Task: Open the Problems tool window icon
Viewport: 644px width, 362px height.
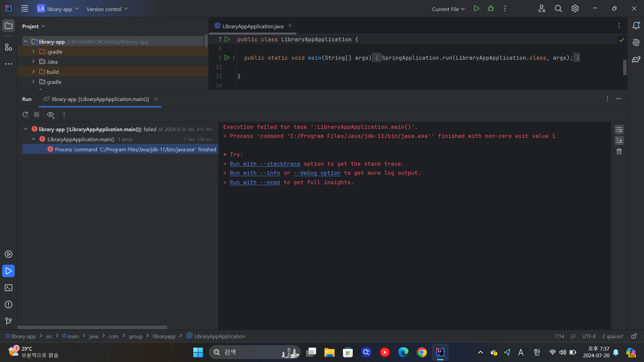Action: [8, 305]
